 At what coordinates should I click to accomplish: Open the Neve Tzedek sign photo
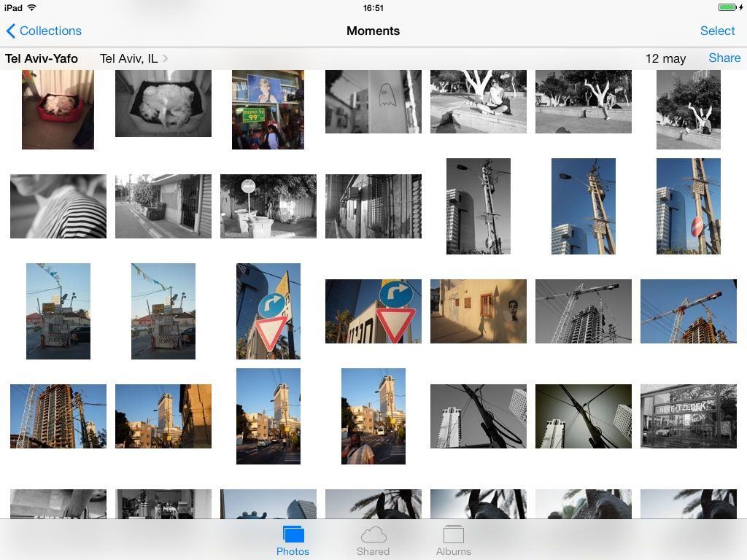688,416
